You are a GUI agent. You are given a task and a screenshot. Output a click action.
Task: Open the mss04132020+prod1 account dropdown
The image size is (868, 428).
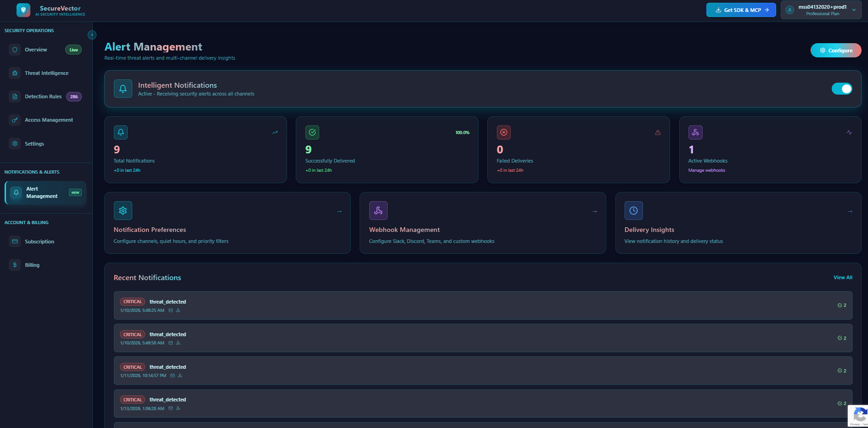(821, 10)
